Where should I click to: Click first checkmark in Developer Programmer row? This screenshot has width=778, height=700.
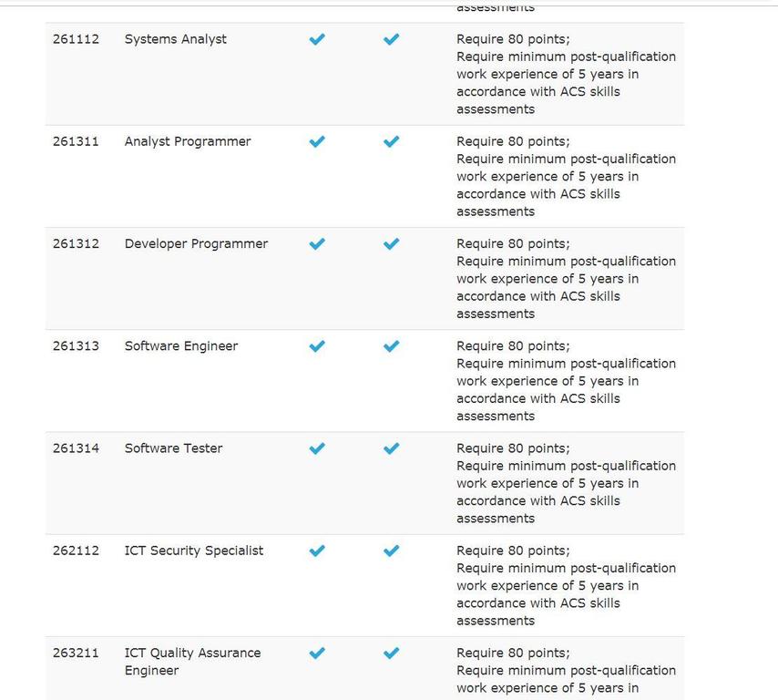(x=317, y=243)
